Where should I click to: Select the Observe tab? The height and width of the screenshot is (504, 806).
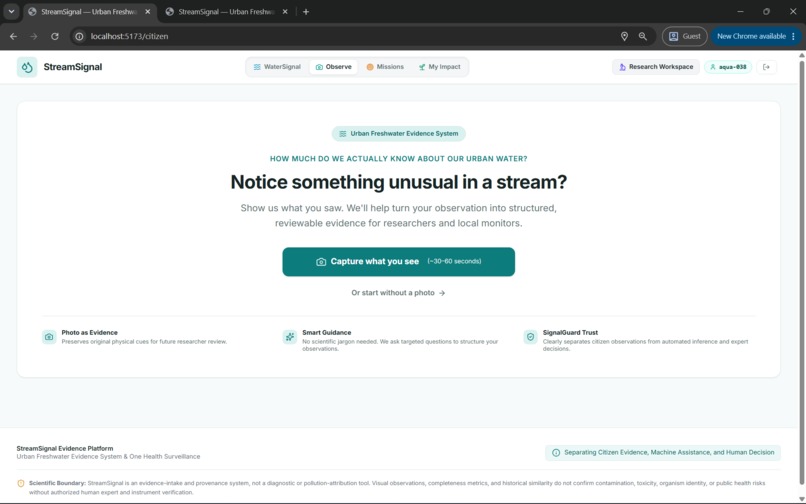334,67
